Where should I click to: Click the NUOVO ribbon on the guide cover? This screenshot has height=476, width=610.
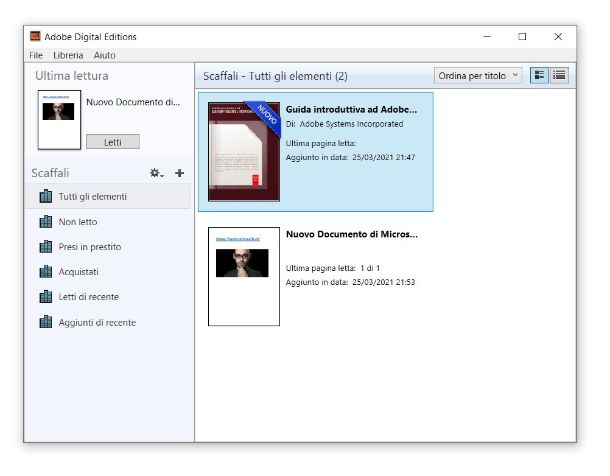(265, 117)
